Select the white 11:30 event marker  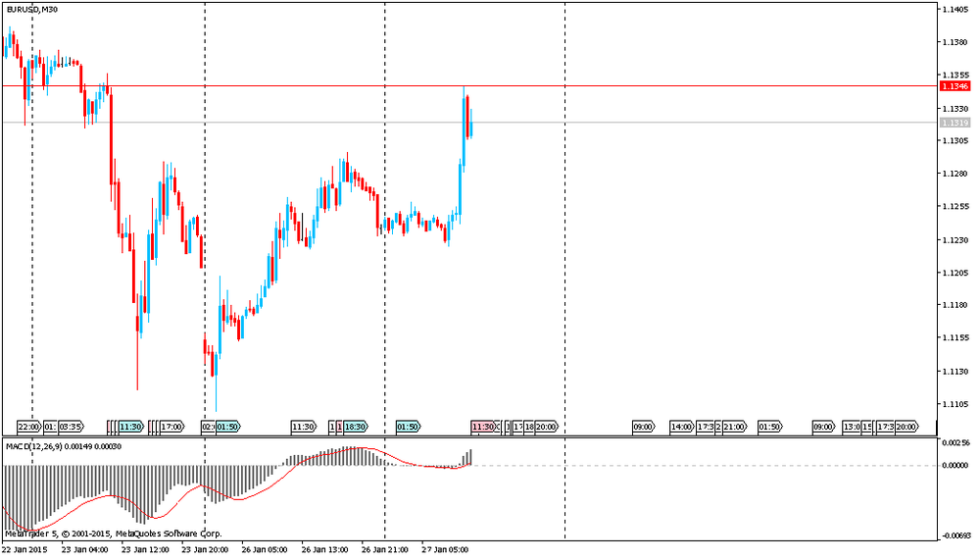(304, 427)
